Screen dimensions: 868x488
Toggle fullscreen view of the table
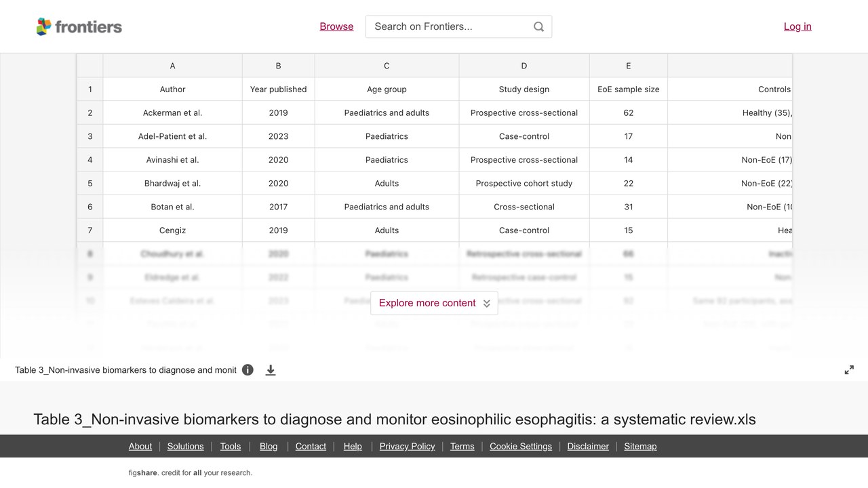click(849, 370)
